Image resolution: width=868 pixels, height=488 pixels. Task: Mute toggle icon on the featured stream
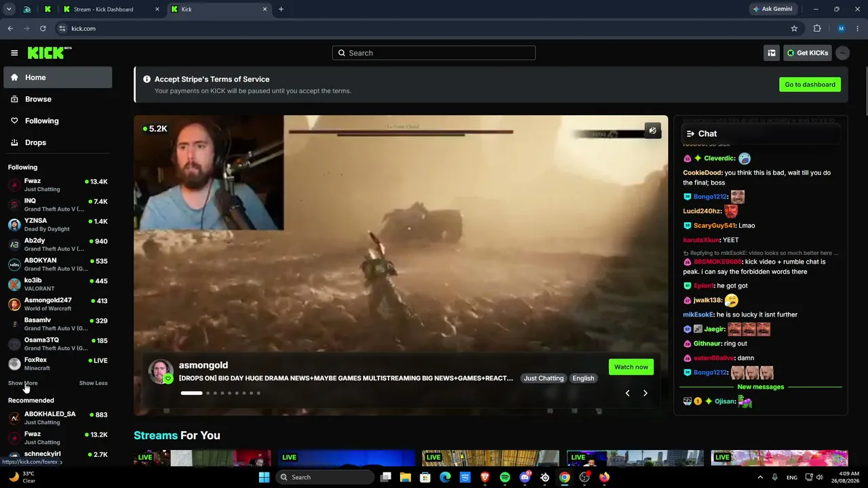652,131
